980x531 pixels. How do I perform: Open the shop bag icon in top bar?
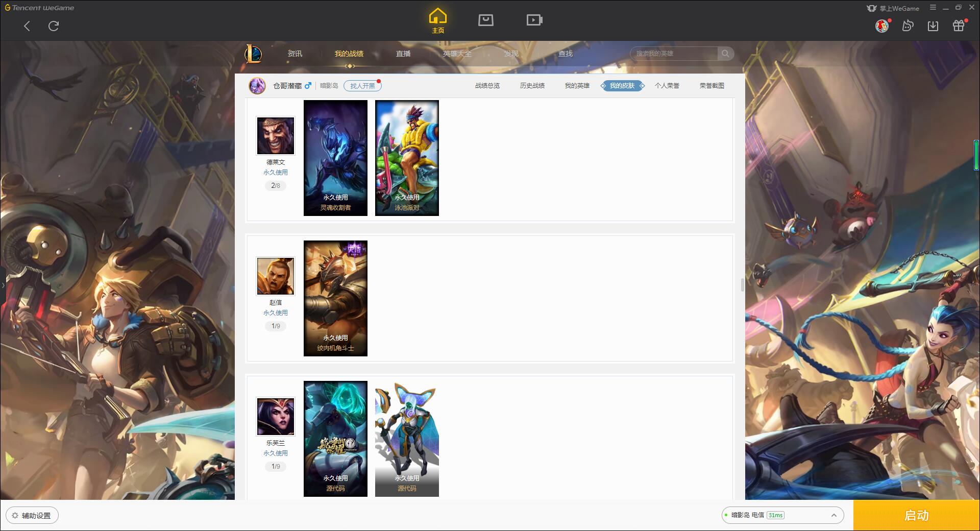[x=485, y=20]
